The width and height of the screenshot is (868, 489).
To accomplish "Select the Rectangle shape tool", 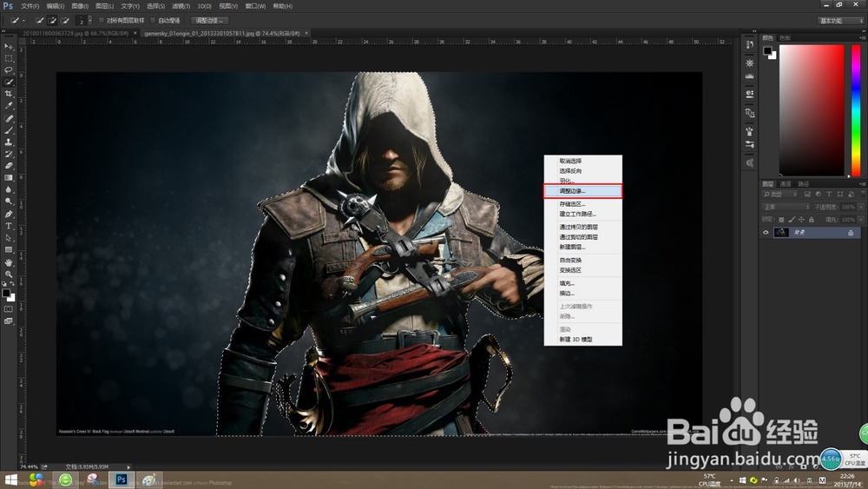I will (9, 250).
